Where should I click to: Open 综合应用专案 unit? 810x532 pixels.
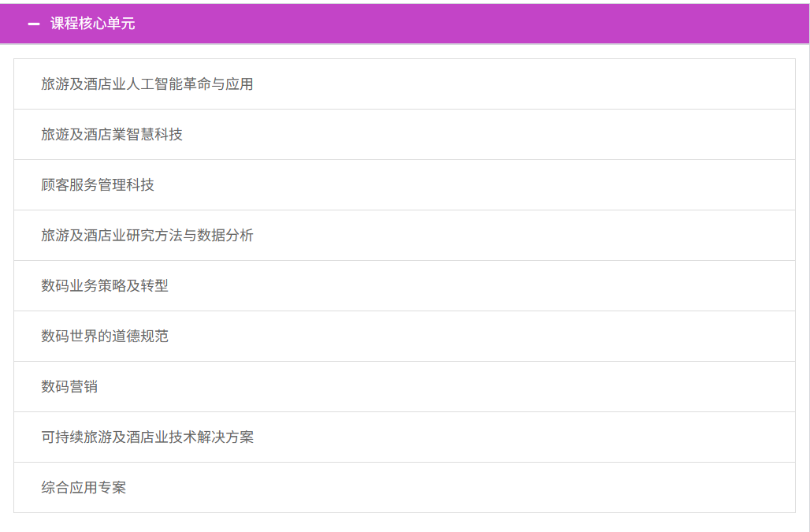pyautogui.click(x=404, y=488)
